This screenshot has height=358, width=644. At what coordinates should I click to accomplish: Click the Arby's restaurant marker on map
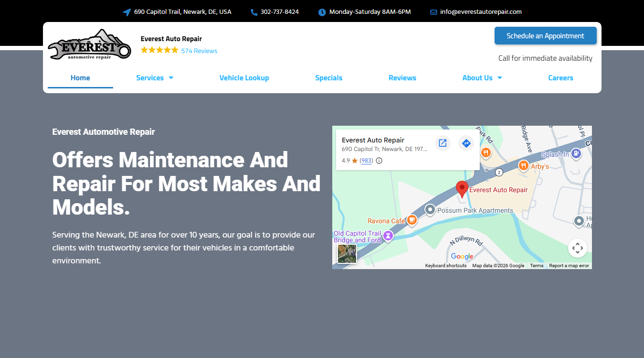524,166
